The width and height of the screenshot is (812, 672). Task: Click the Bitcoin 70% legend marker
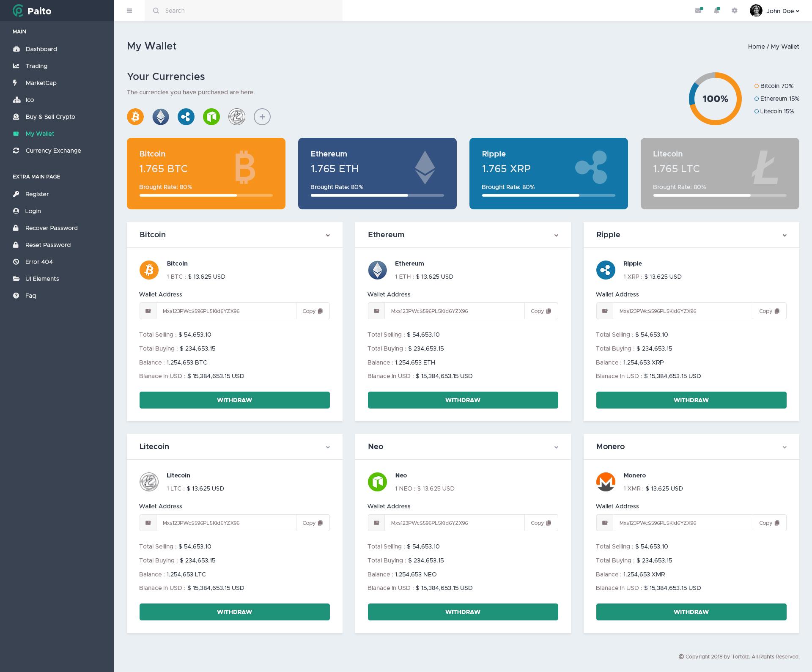tap(757, 86)
